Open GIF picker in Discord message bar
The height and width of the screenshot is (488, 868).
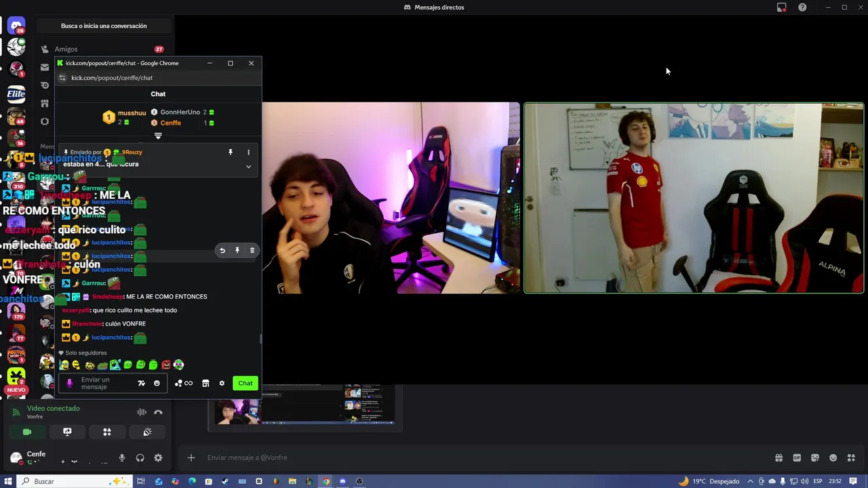click(797, 457)
